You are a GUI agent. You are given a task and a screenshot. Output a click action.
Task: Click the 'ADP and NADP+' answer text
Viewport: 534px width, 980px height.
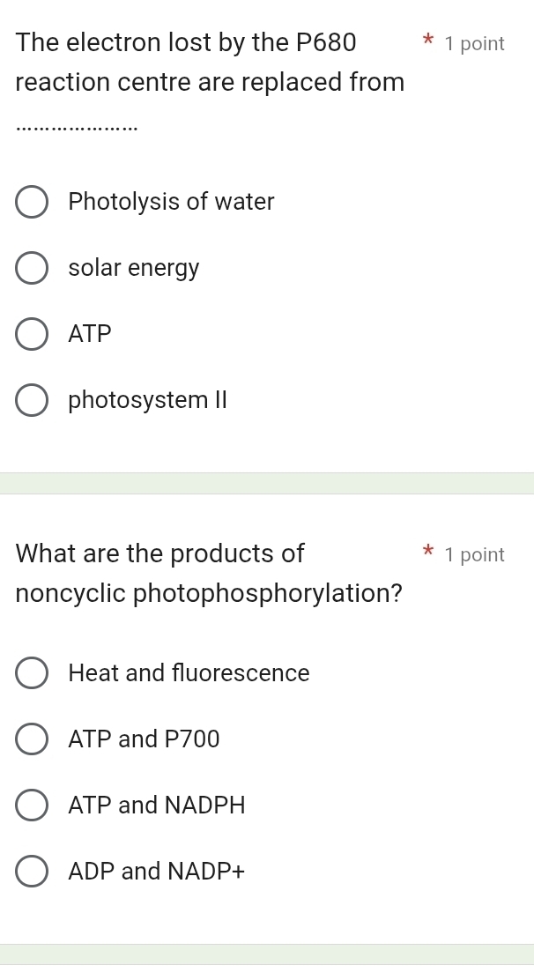point(157,872)
